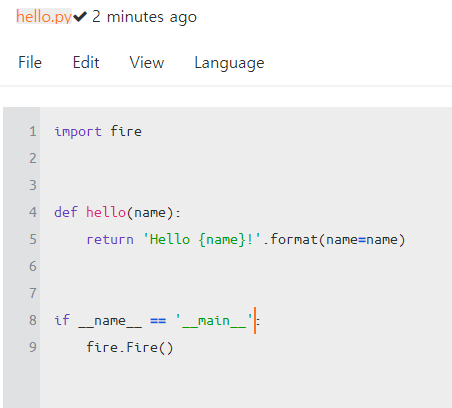Click line number 6 in gutter
This screenshot has width=452, height=408.
[33, 266]
